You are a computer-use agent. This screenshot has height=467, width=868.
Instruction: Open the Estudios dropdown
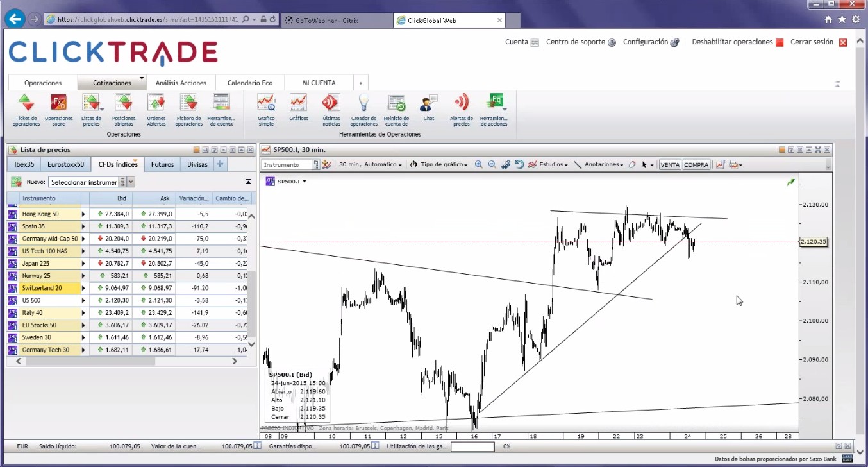548,165
